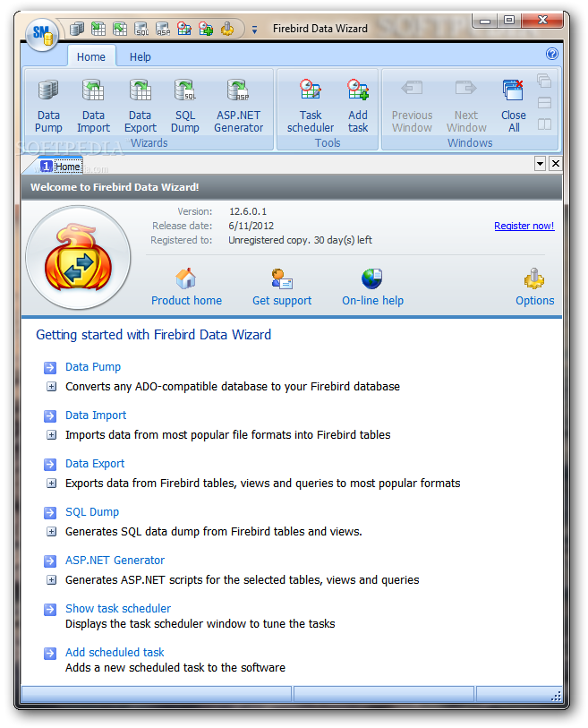This screenshot has height=728, width=588.
Task: Click Add task in ribbon Tools group
Action: tap(358, 107)
